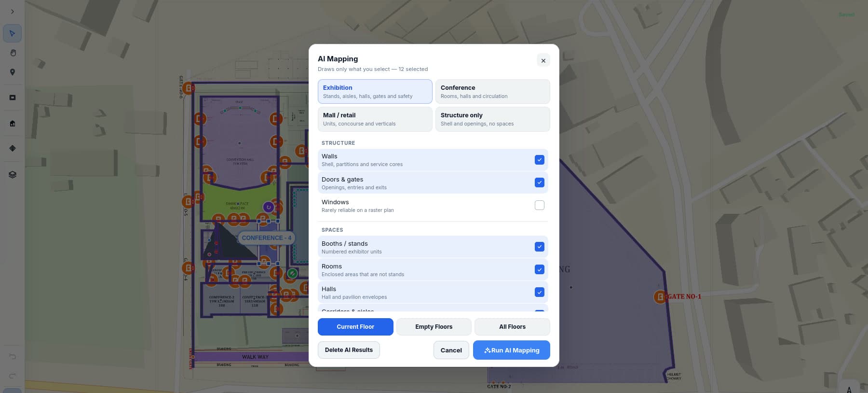The height and width of the screenshot is (393, 868).
Task: Undo the last action
Action: point(13,357)
